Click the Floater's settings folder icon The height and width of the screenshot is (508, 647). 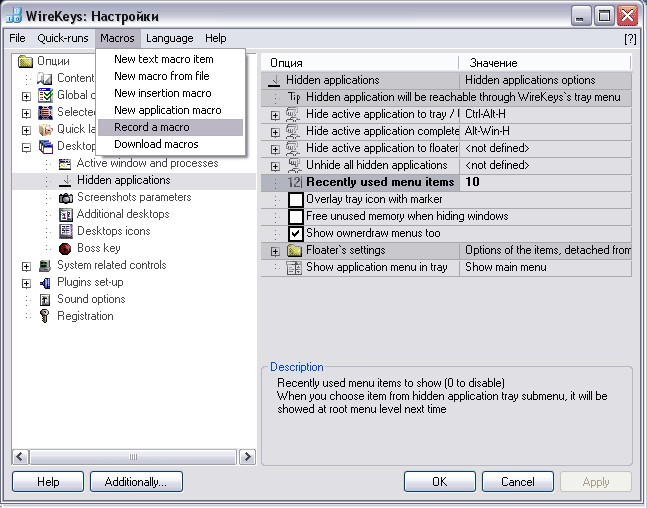tap(294, 250)
